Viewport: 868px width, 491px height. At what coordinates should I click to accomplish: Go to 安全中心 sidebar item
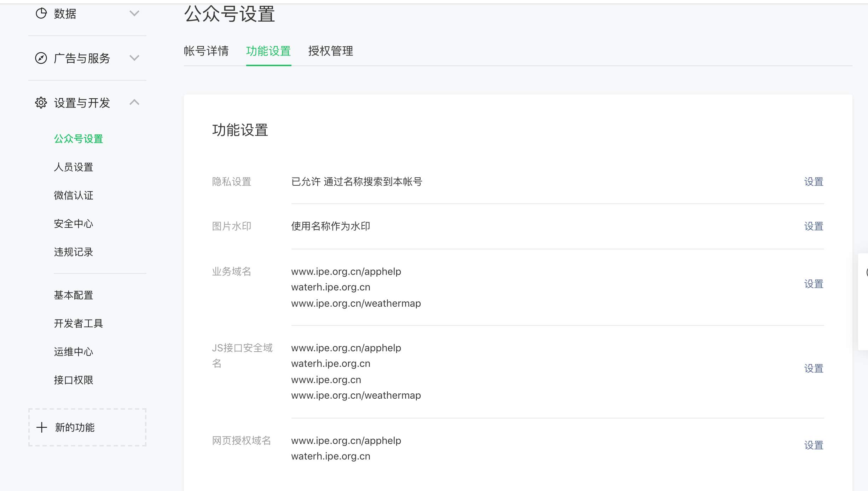(74, 224)
